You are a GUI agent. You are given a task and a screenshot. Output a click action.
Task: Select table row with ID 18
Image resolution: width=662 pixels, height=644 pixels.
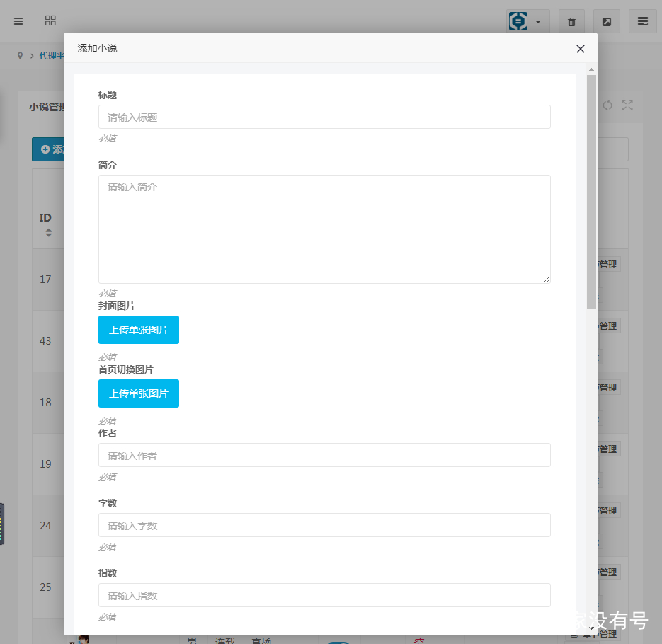[x=45, y=403]
